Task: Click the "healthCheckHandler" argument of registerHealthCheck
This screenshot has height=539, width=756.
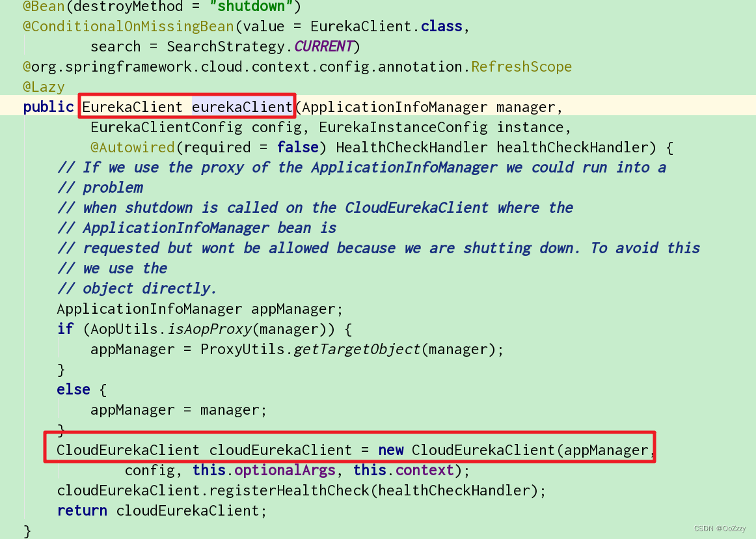Action: click(x=454, y=491)
